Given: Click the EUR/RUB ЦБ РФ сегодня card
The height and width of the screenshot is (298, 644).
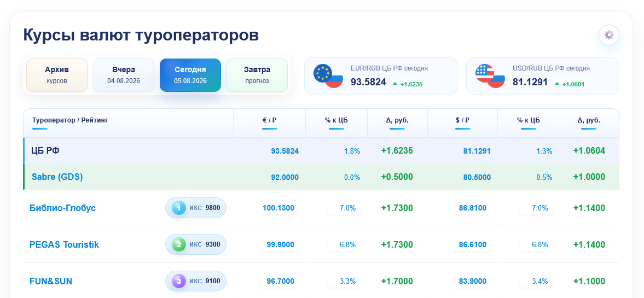Looking at the screenshot, I should pos(380,76).
